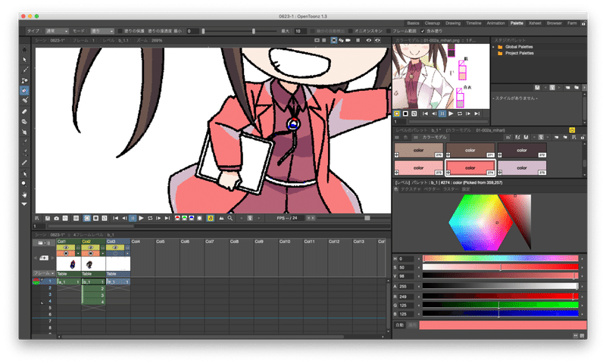The width and height of the screenshot is (606, 364).
Task: Pause playback in the main viewer
Action: click(x=133, y=219)
